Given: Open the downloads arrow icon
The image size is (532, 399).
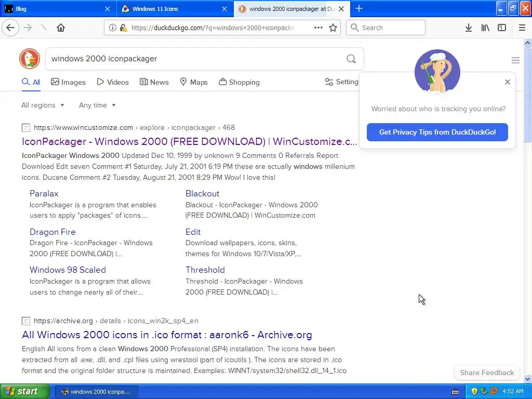Looking at the screenshot, I should 469,28.
